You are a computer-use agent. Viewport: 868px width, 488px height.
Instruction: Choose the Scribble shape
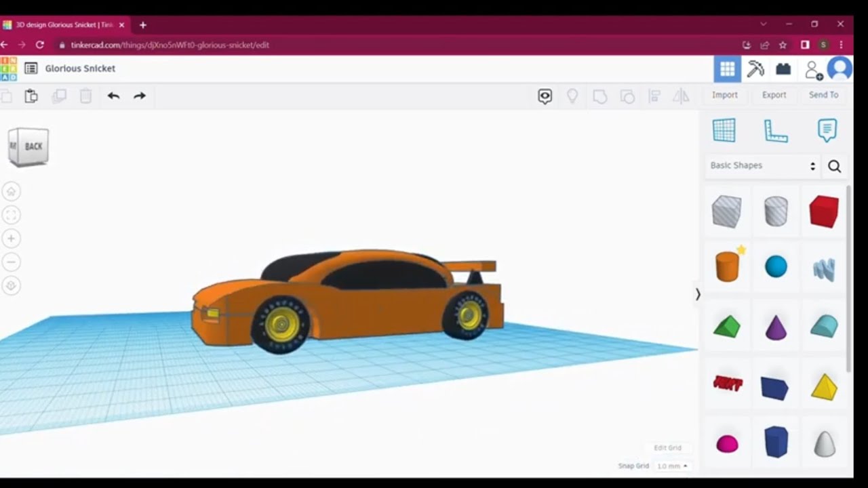tap(824, 269)
